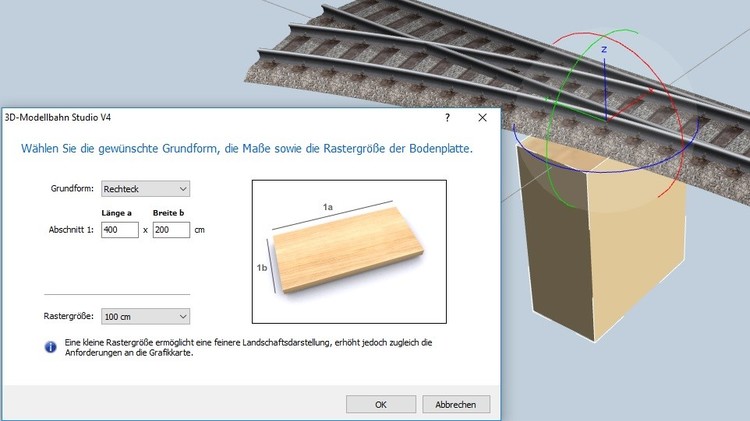Click the Länge a field containing 400
750x421 pixels.
click(120, 230)
